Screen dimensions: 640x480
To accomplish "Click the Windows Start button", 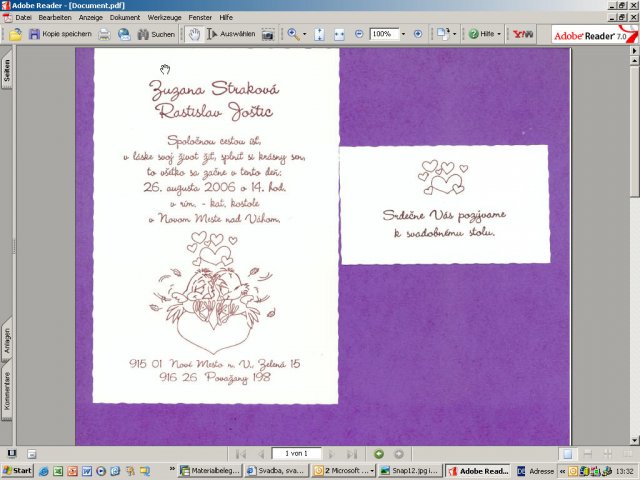I will click(x=17, y=470).
